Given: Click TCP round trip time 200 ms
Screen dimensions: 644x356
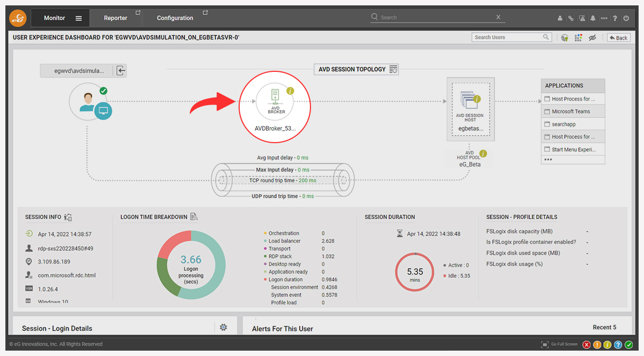Looking at the screenshot, I should point(283,181).
